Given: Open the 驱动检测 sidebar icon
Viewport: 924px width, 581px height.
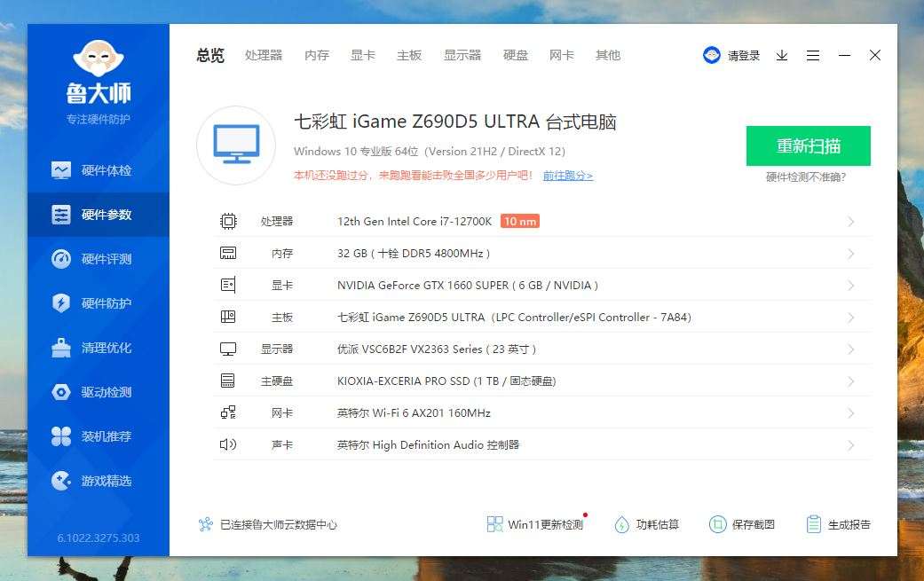Looking at the screenshot, I should point(61,392).
